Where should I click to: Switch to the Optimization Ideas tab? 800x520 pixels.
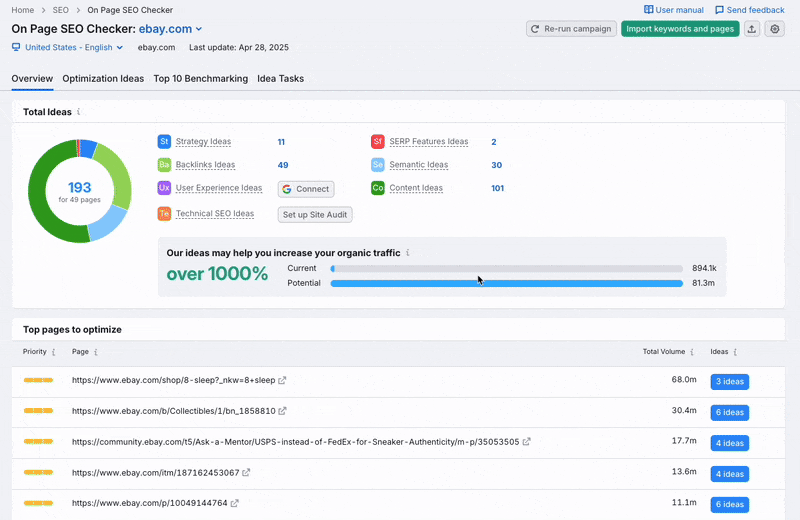pos(103,78)
